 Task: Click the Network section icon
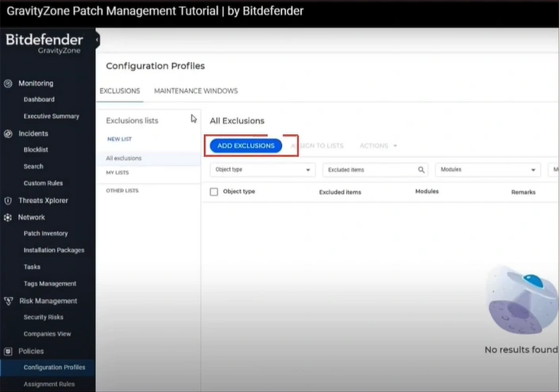[9, 217]
